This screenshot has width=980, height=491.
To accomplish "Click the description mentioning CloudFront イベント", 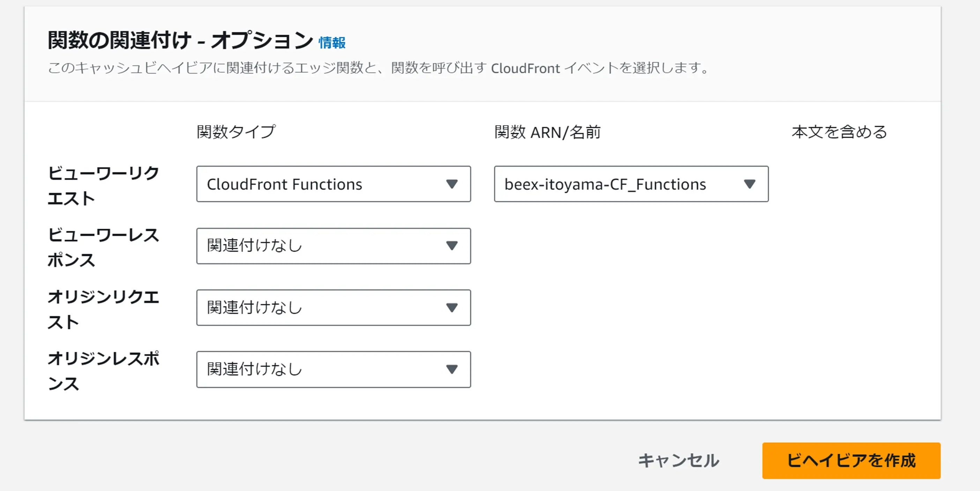I will click(x=379, y=68).
